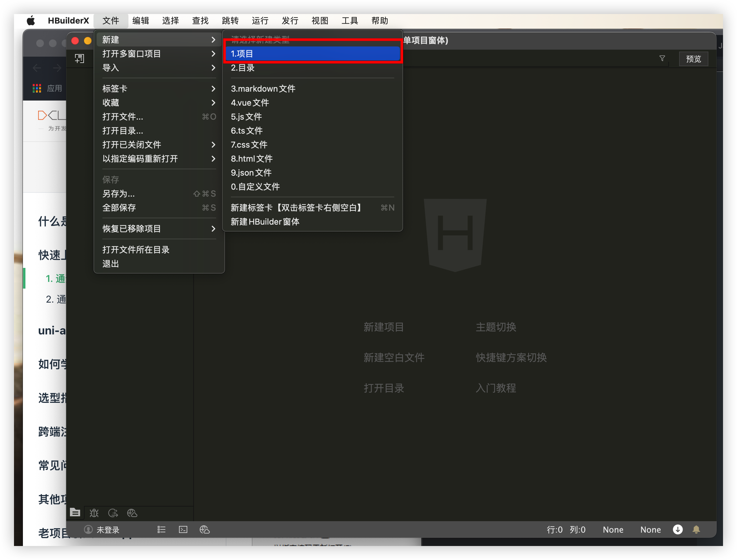Open the project manager folder icon
Screen dimensions: 737x560
click(x=75, y=512)
